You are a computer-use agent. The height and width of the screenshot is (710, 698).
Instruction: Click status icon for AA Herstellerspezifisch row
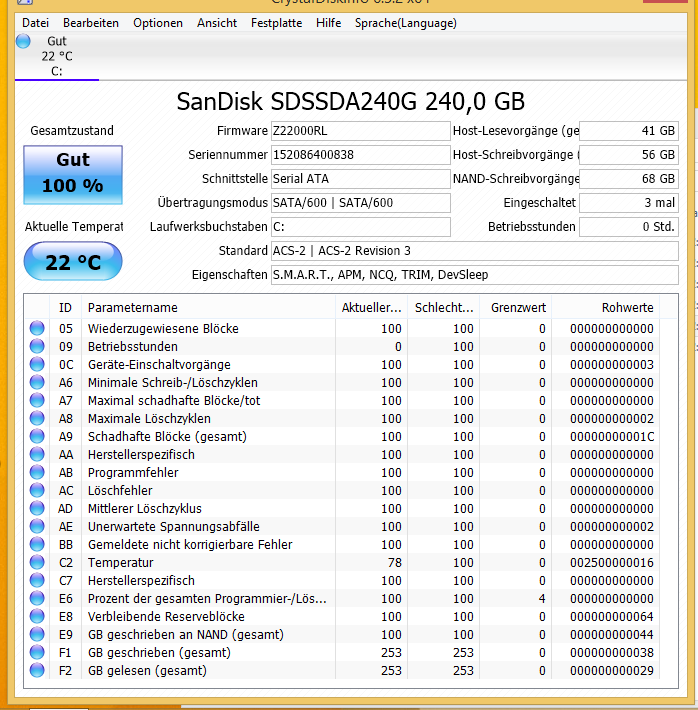coord(37,454)
